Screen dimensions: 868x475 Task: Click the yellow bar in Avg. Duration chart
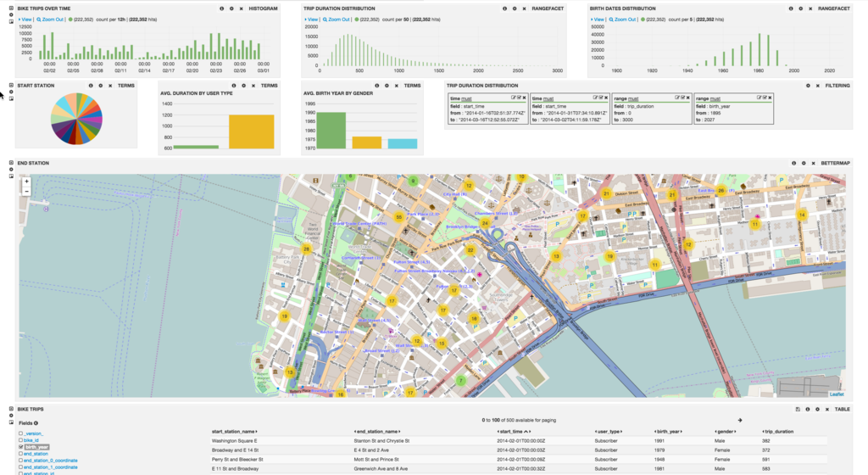(x=251, y=132)
